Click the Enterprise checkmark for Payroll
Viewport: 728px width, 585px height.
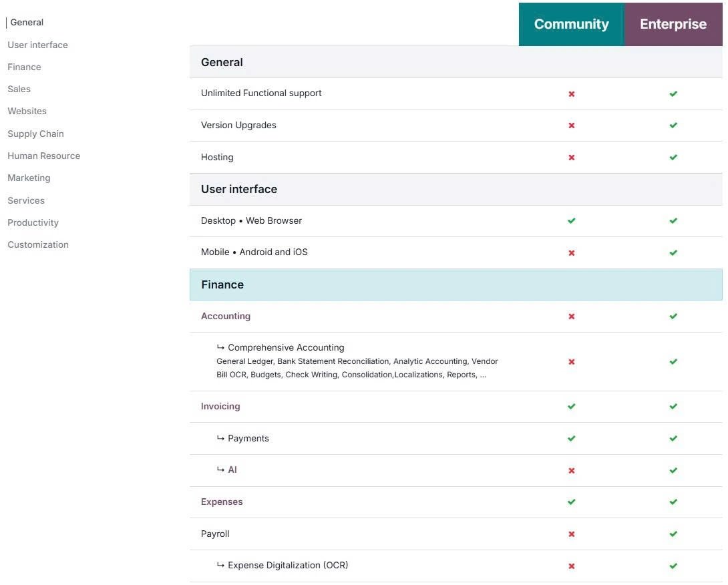click(x=673, y=534)
